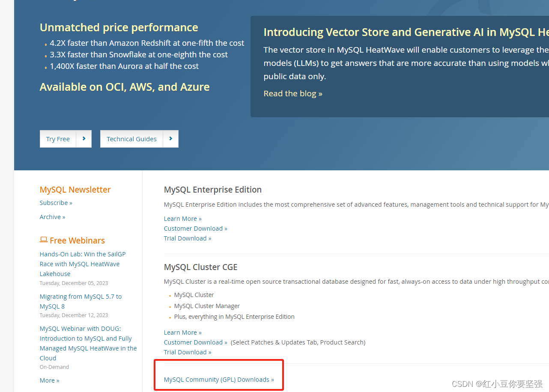Click the arrow beside Try Free
Viewport: 549px width, 392px height.
pyautogui.click(x=84, y=139)
